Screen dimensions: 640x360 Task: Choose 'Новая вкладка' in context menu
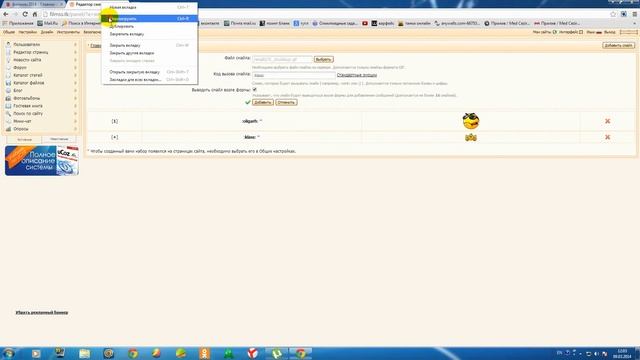(x=149, y=7)
